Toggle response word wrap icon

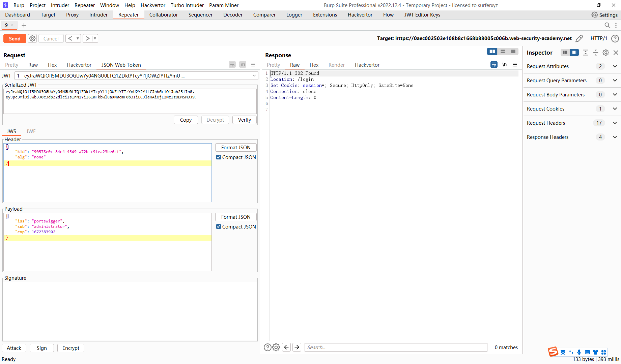click(494, 64)
